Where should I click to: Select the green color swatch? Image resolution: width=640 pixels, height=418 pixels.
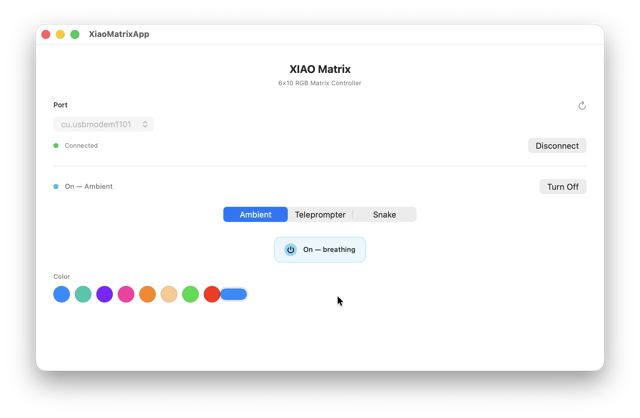(x=190, y=294)
